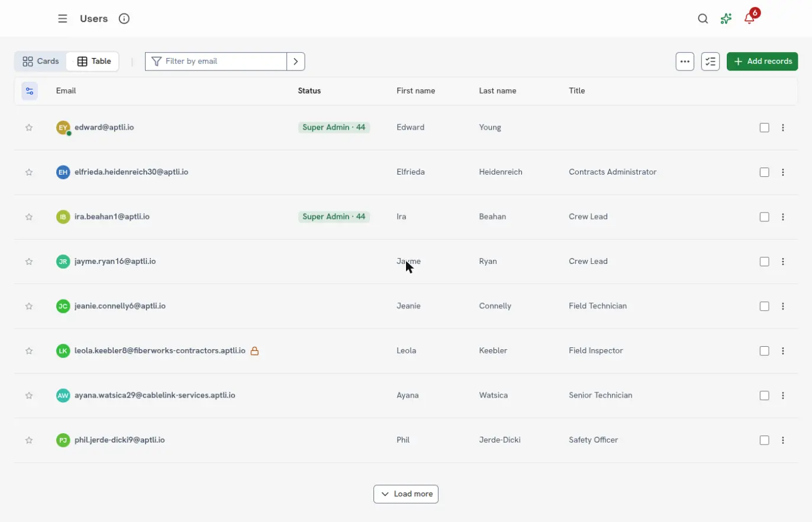Click the checklist bulk-select icon
This screenshot has width=812, height=522.
coord(710,62)
